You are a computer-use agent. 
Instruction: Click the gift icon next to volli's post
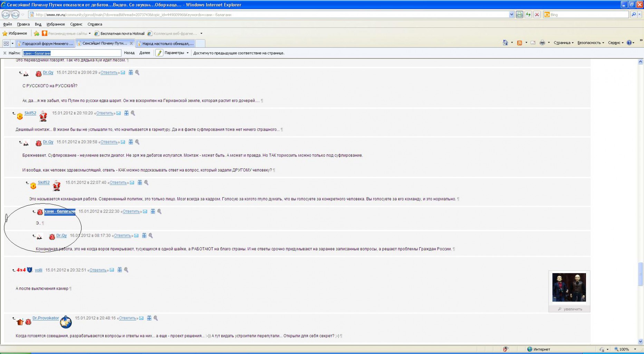tap(120, 270)
